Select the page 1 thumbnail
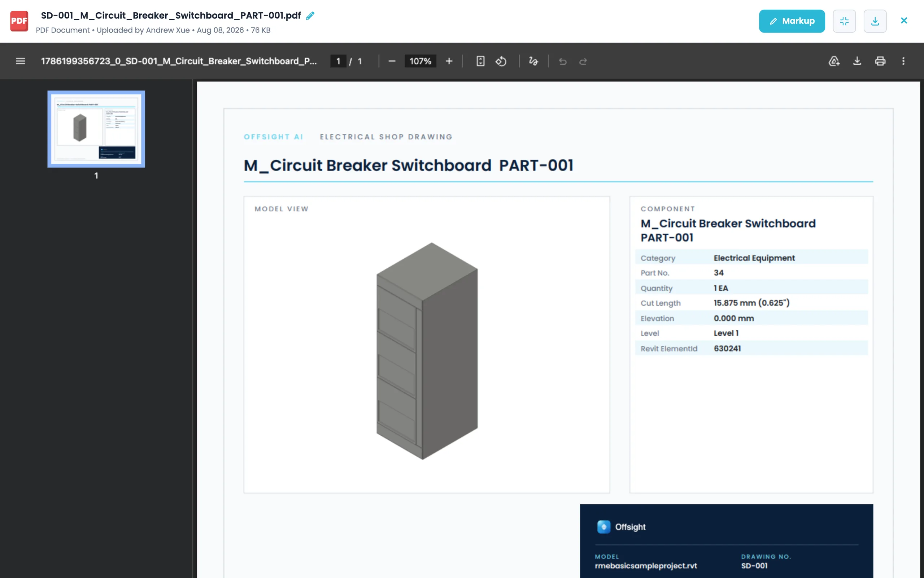Image resolution: width=924 pixels, height=578 pixels. pos(96,129)
